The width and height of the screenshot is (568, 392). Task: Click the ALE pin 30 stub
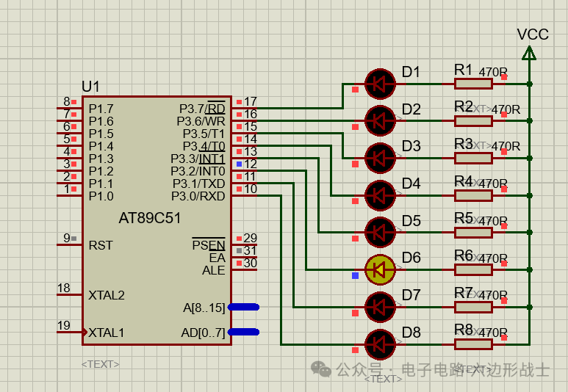point(244,269)
